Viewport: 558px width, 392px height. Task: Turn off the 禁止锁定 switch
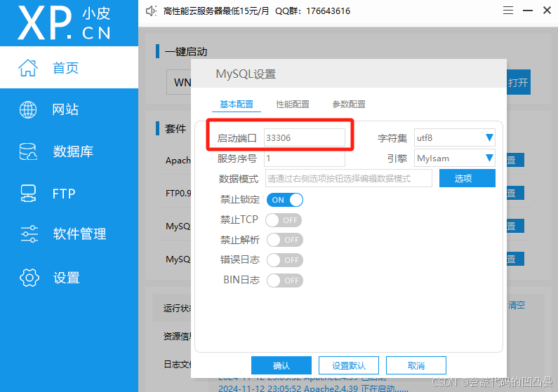coord(285,200)
